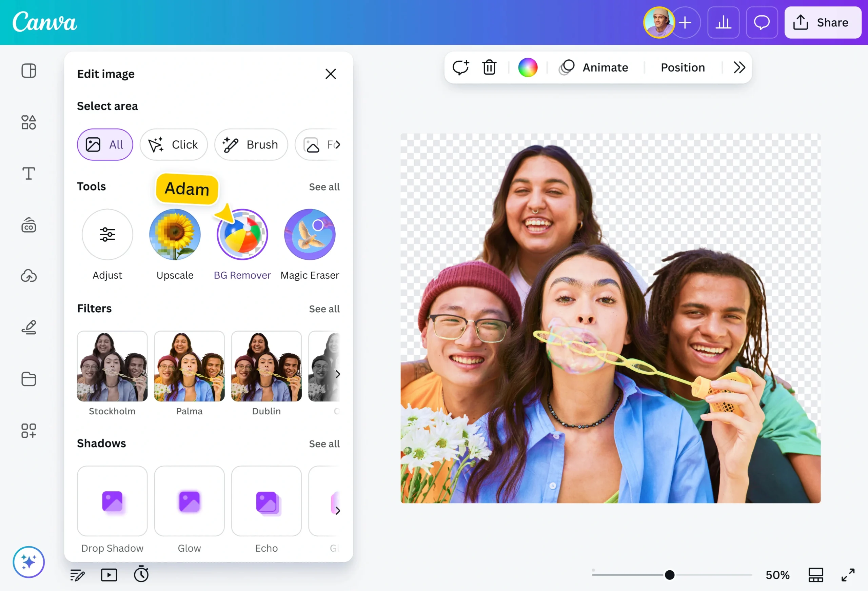Select the group photo on canvas
The image size is (868, 591).
(x=610, y=318)
